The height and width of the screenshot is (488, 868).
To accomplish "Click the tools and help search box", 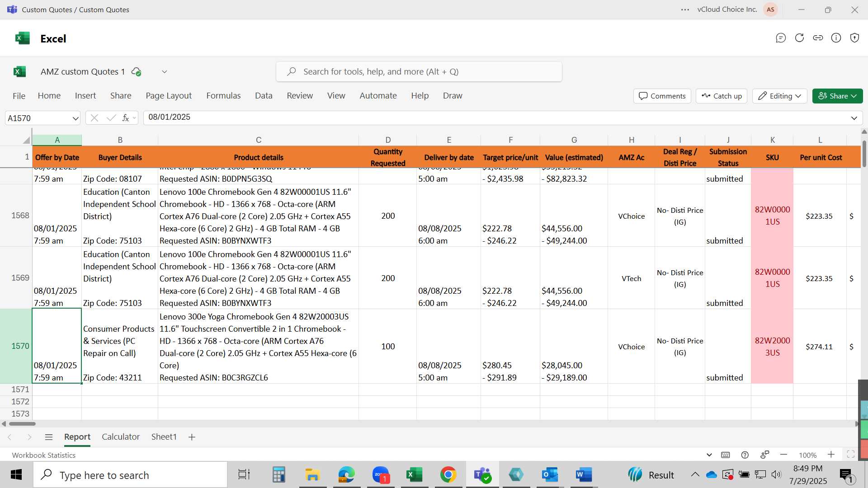I will [419, 72].
